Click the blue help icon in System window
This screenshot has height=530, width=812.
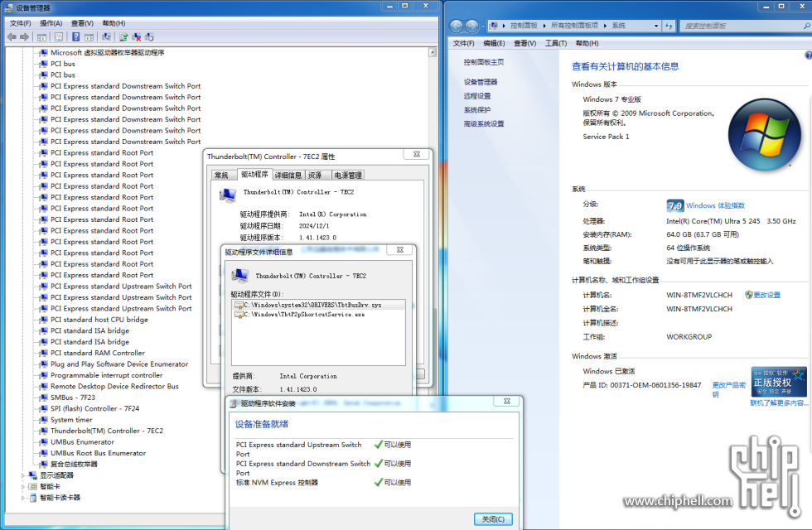click(x=808, y=55)
